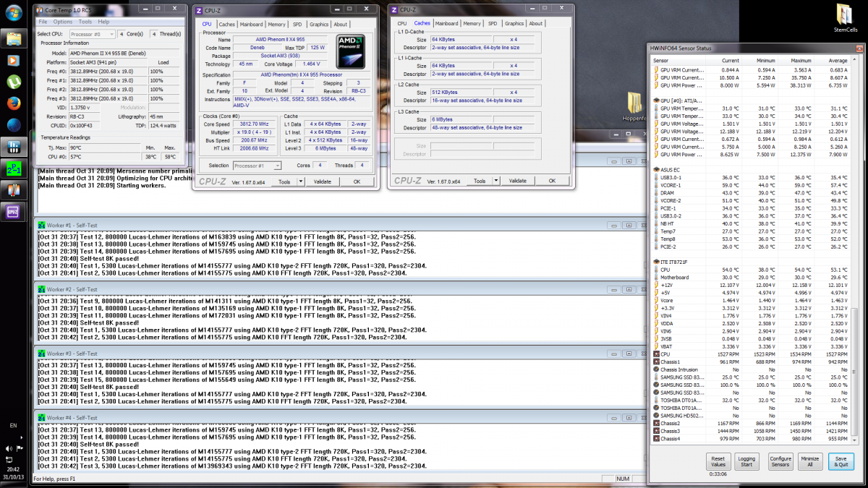
Task: Select the Hoppenfe... desktop folder icon
Action: (634, 105)
